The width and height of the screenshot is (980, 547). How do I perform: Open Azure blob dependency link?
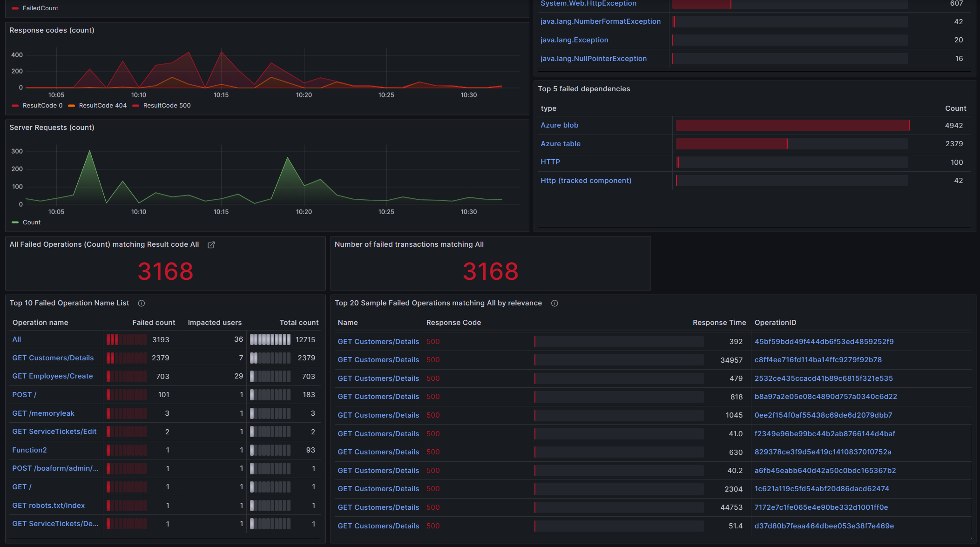pos(559,125)
